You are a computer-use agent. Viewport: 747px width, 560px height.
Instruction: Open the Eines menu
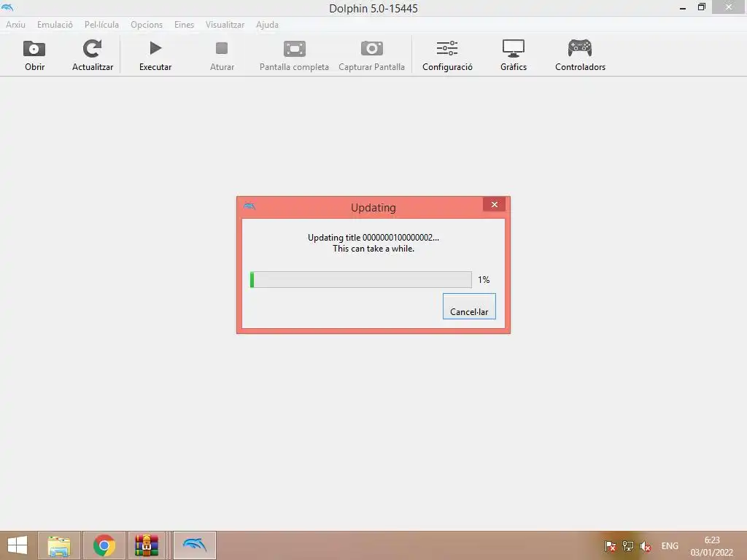(x=184, y=25)
